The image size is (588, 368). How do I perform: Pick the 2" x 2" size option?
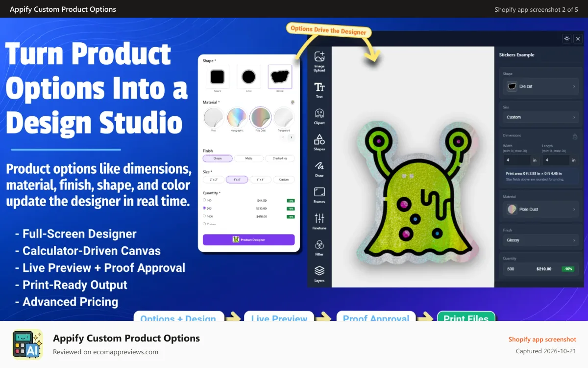pyautogui.click(x=214, y=180)
